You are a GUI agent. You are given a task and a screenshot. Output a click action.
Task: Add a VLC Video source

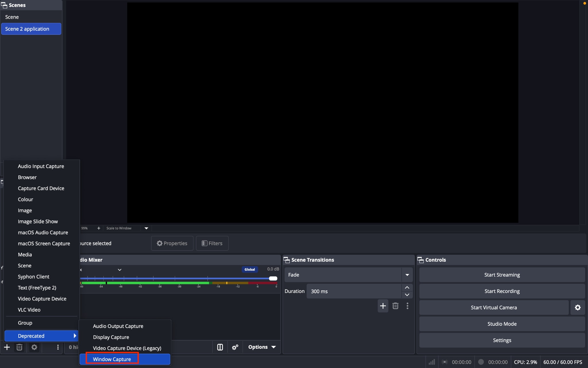pos(41,310)
